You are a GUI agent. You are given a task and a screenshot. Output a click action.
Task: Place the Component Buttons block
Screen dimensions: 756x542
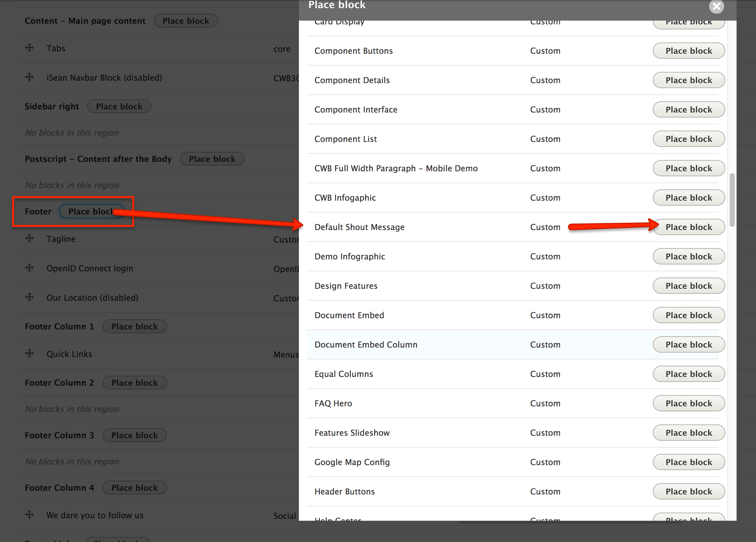[x=689, y=51]
